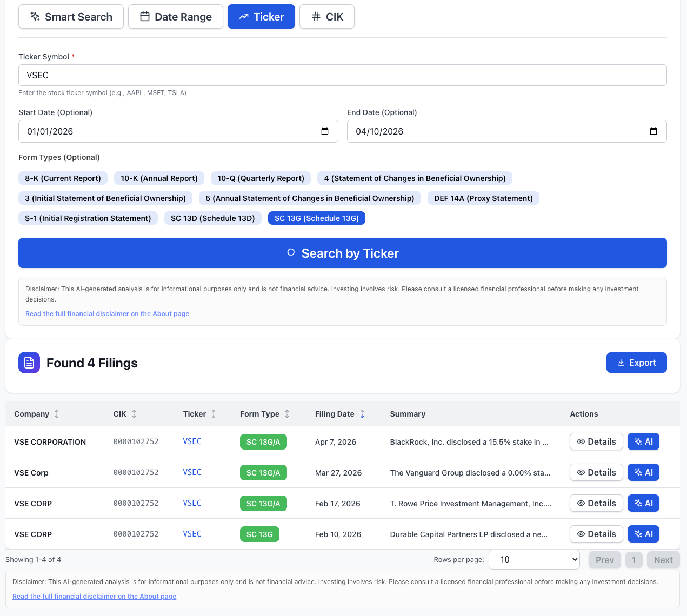Image resolution: width=687 pixels, height=616 pixels.
Task: Switch to the CIK search tab
Action: click(326, 16)
